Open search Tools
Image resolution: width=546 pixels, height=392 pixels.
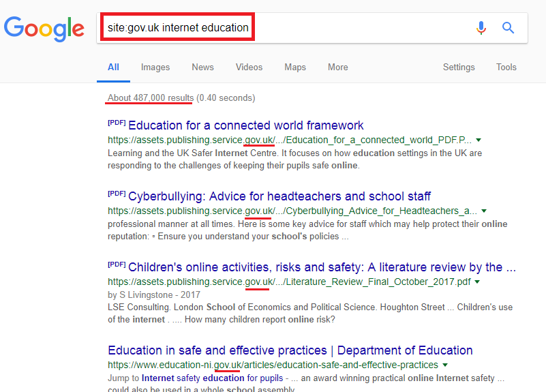click(x=506, y=67)
